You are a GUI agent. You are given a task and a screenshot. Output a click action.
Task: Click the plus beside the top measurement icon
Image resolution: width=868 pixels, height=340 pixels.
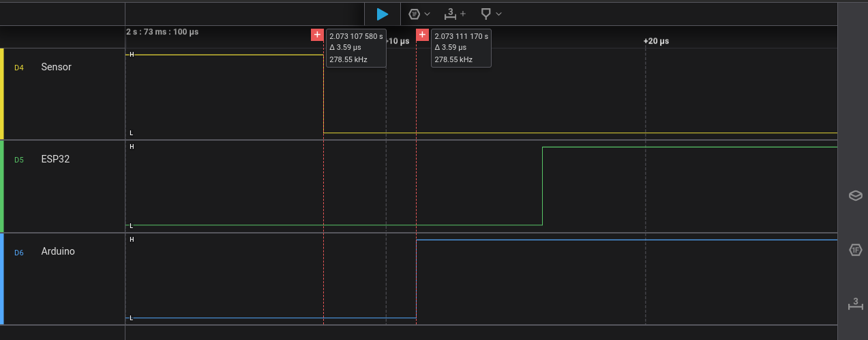464,14
